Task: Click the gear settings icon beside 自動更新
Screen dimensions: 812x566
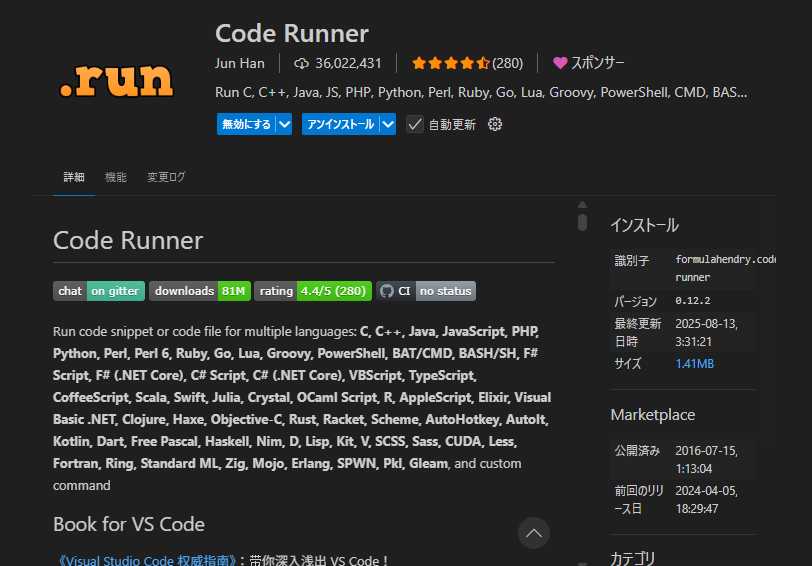Action: (494, 124)
